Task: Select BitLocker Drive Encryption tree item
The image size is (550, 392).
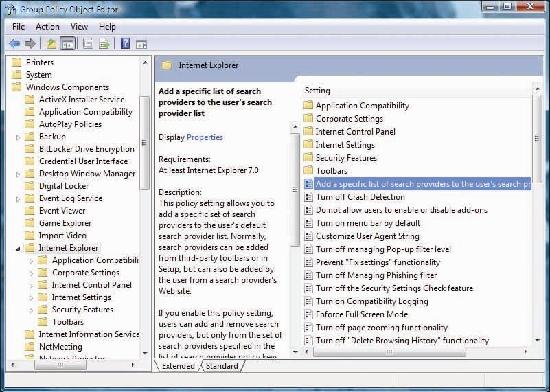Action: pyautogui.click(x=87, y=149)
